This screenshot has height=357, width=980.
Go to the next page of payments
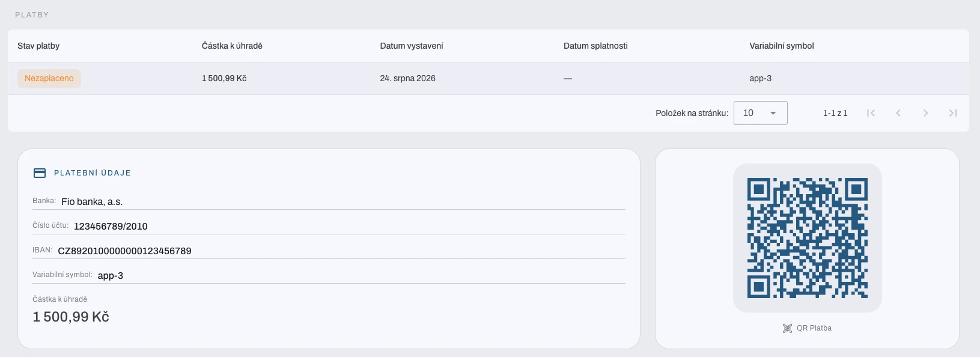925,113
